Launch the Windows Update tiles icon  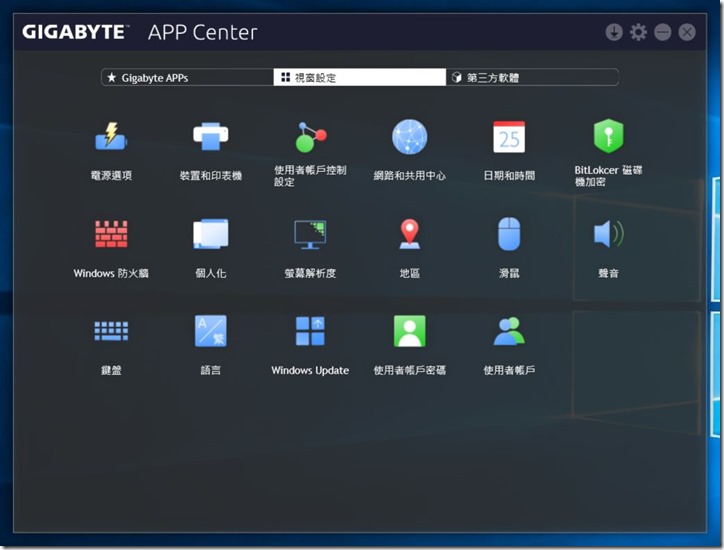310,331
